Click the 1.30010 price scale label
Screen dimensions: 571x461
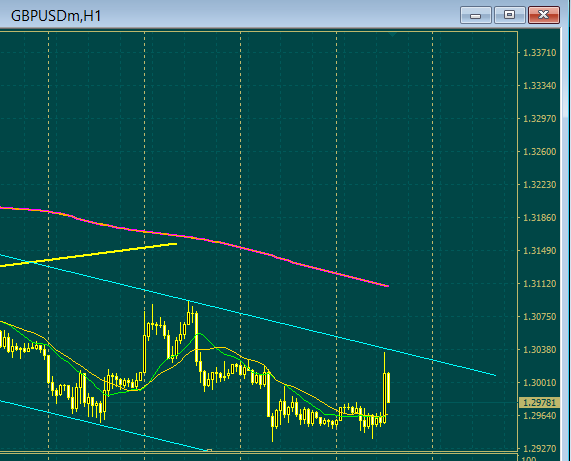click(x=540, y=383)
